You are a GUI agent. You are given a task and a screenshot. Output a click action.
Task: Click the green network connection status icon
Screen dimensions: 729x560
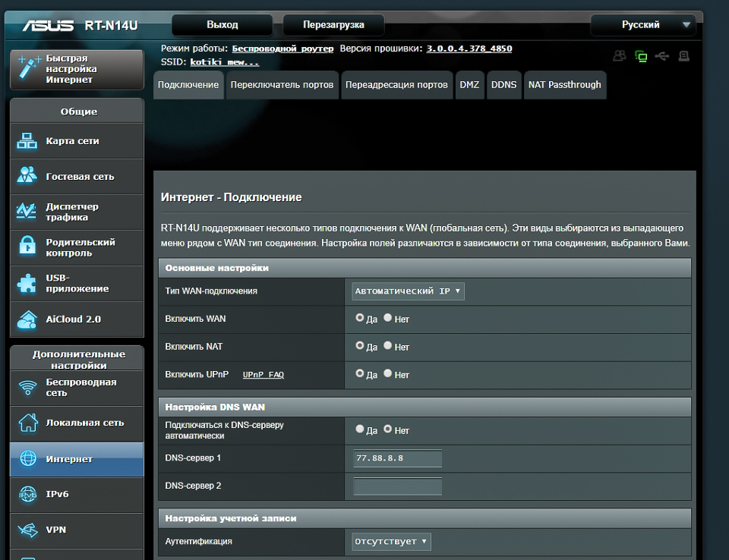point(641,57)
